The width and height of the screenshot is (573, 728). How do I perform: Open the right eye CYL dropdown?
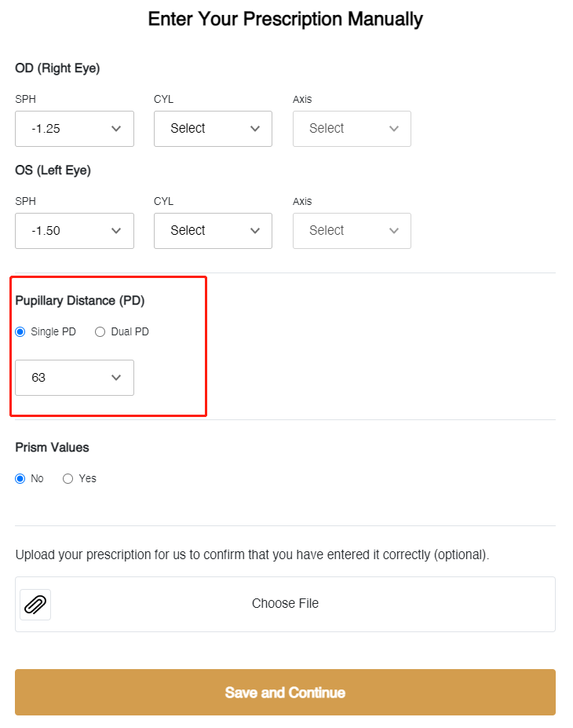[x=213, y=129]
